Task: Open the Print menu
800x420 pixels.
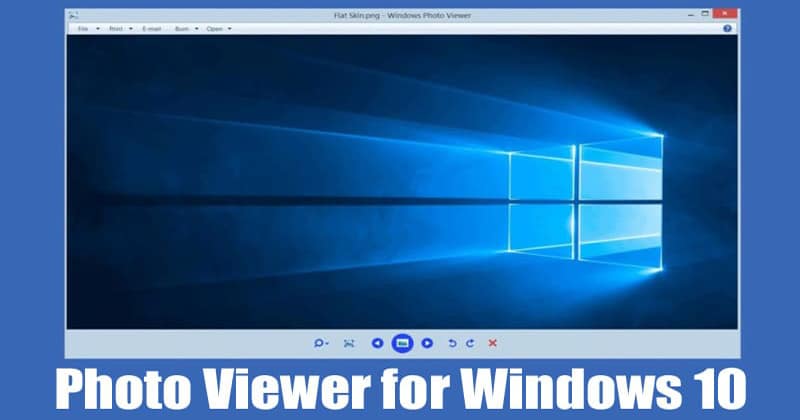Action: [121, 29]
